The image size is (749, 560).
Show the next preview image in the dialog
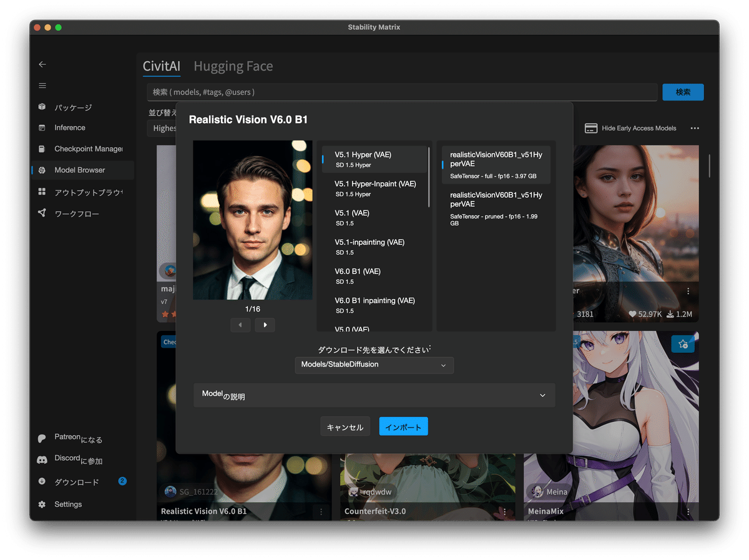[x=265, y=325]
